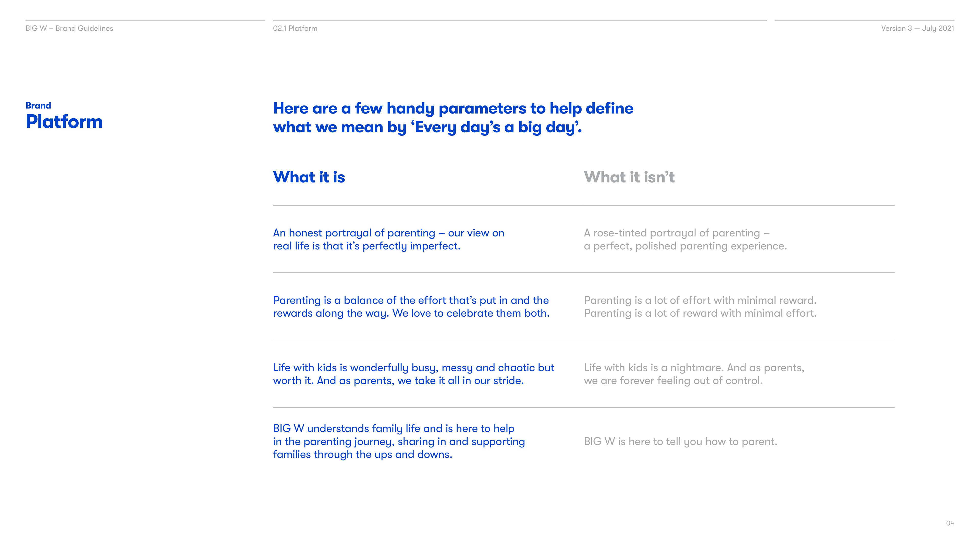Click 'Version 3 — July 2021' header text
The image size is (980, 551).
(x=917, y=29)
